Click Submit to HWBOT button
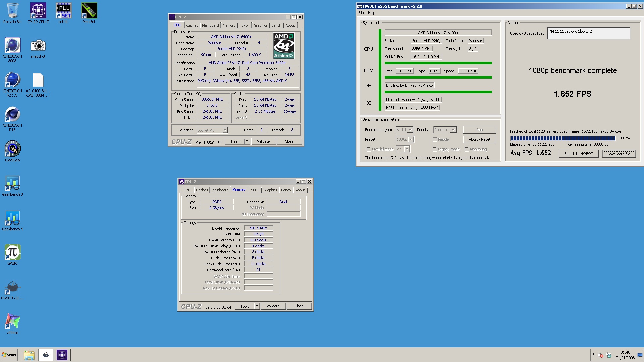This screenshot has height=362, width=644. click(x=578, y=154)
